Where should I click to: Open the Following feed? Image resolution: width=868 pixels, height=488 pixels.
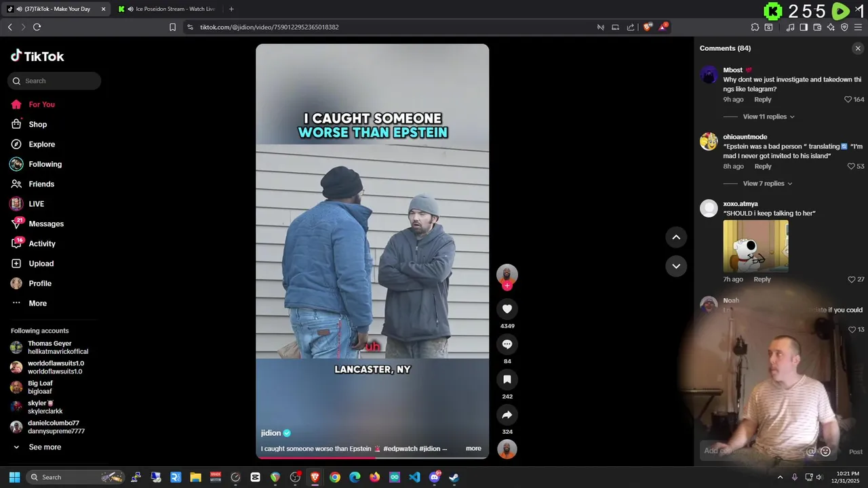coord(45,164)
